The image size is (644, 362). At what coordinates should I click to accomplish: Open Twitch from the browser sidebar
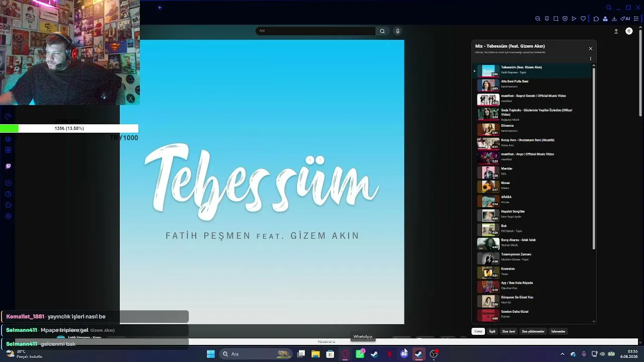point(8,166)
